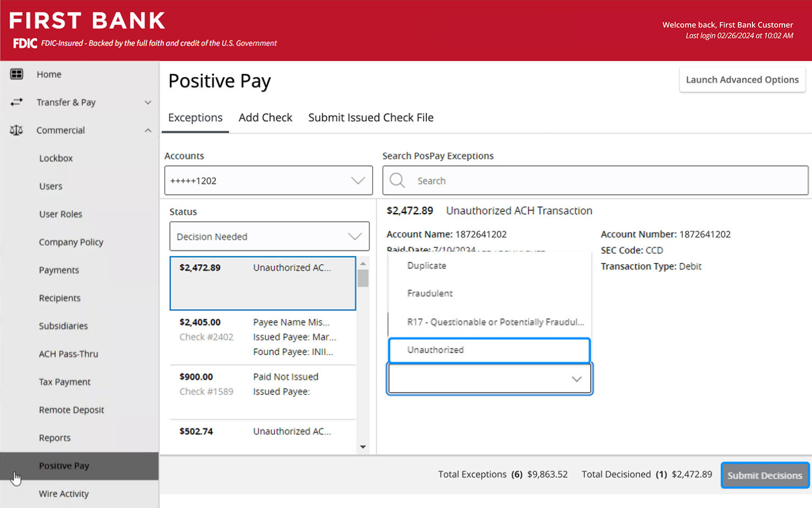
Task: Select the $2,405.00 Check #2402 exception
Action: pos(262,337)
